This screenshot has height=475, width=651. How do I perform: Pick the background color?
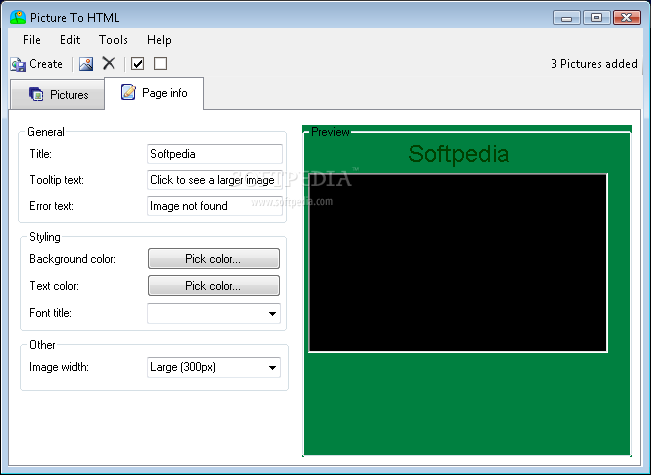[214, 259]
